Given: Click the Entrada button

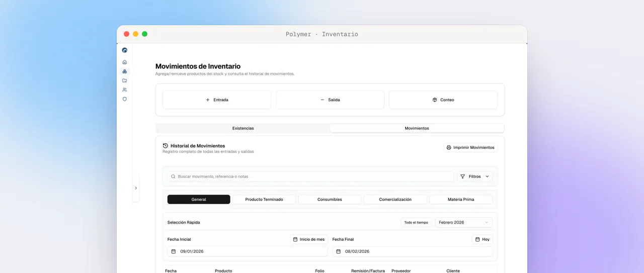Looking at the screenshot, I should (x=217, y=100).
